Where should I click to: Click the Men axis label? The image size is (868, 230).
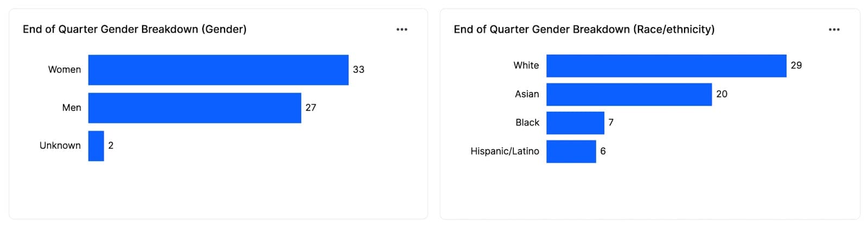72,107
